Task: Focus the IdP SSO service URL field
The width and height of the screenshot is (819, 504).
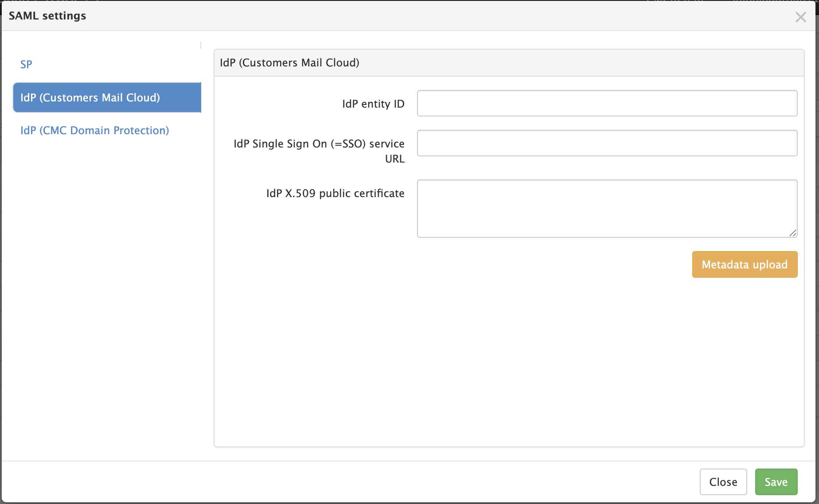Action: (607, 143)
